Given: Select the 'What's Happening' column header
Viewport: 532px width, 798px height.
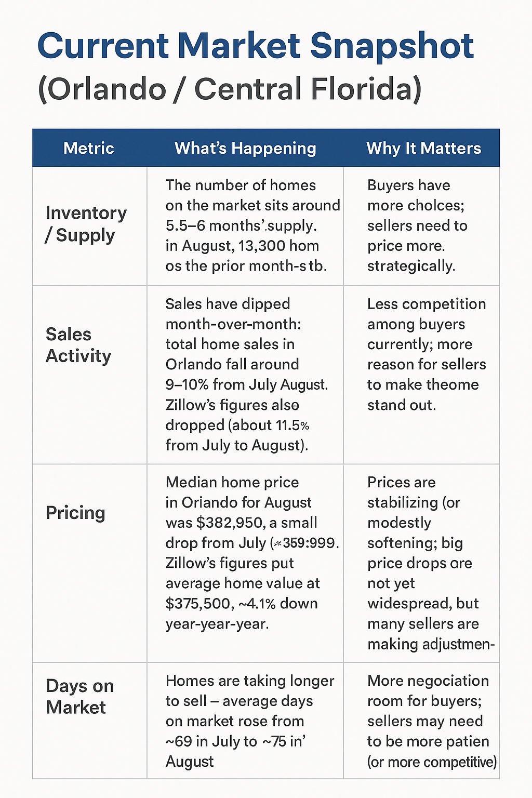Looking at the screenshot, I should pyautogui.click(x=245, y=148).
